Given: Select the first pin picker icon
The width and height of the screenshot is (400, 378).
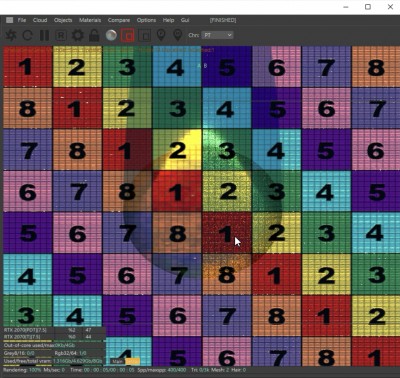Looking at the screenshot, I should (161, 35).
